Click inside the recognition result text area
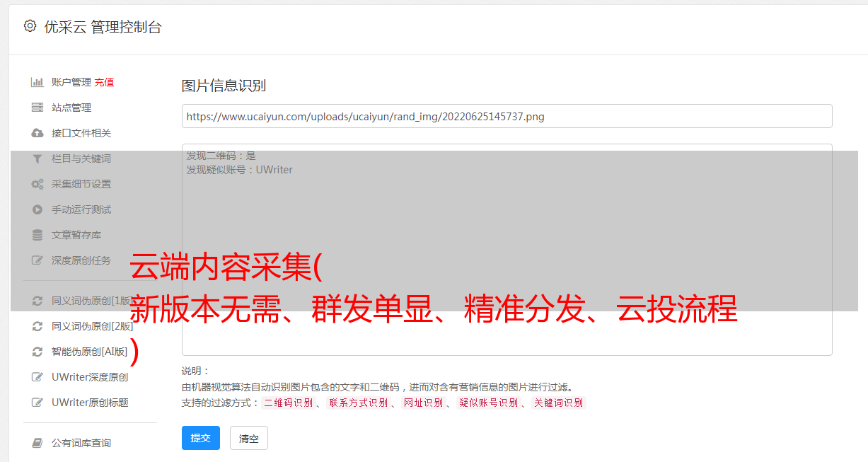This screenshot has width=868, height=462. click(507, 250)
